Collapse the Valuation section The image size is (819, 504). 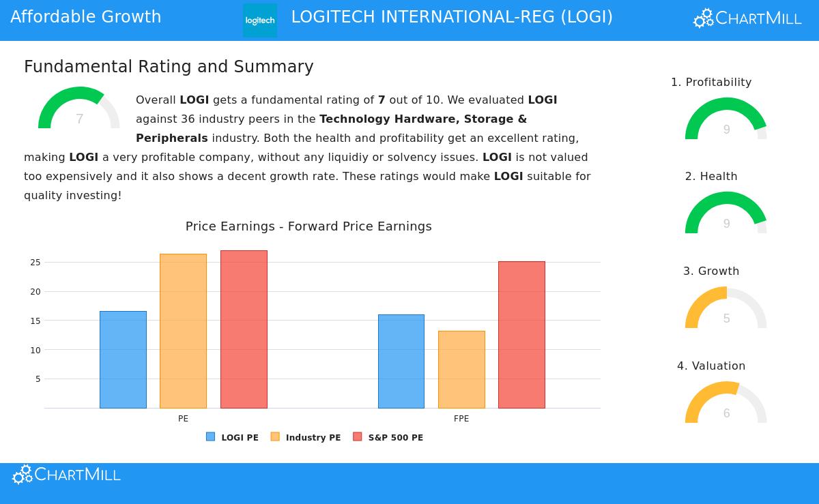pos(711,366)
